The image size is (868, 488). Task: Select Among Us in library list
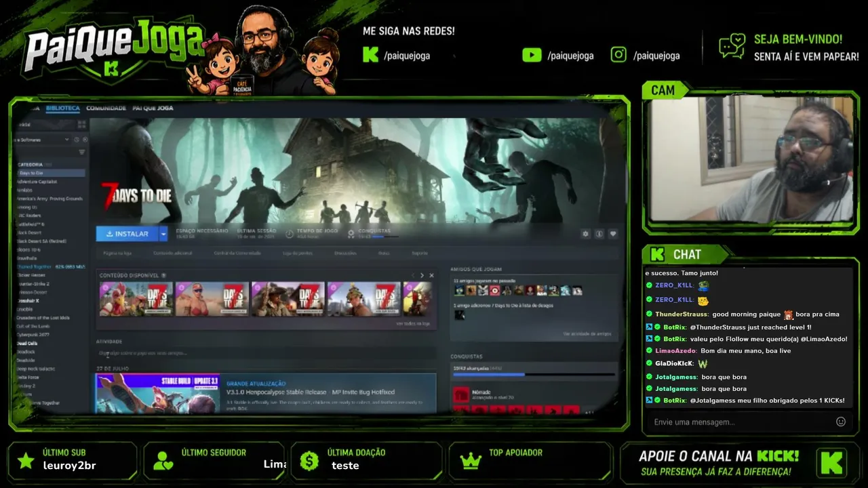(28, 207)
